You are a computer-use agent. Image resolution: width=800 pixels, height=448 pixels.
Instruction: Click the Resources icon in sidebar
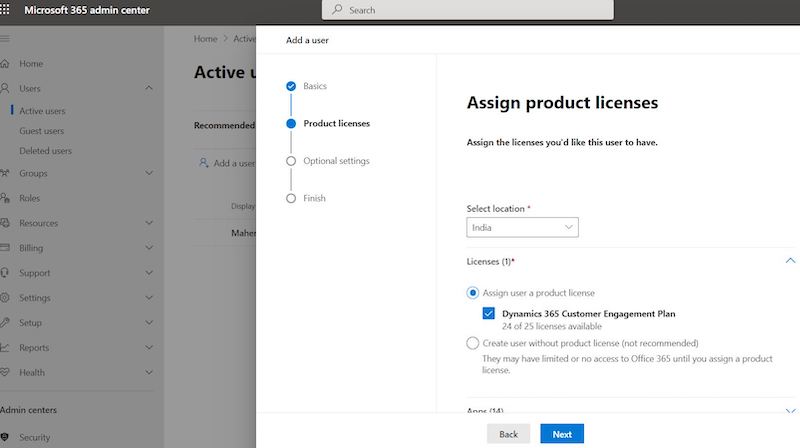pos(5,223)
